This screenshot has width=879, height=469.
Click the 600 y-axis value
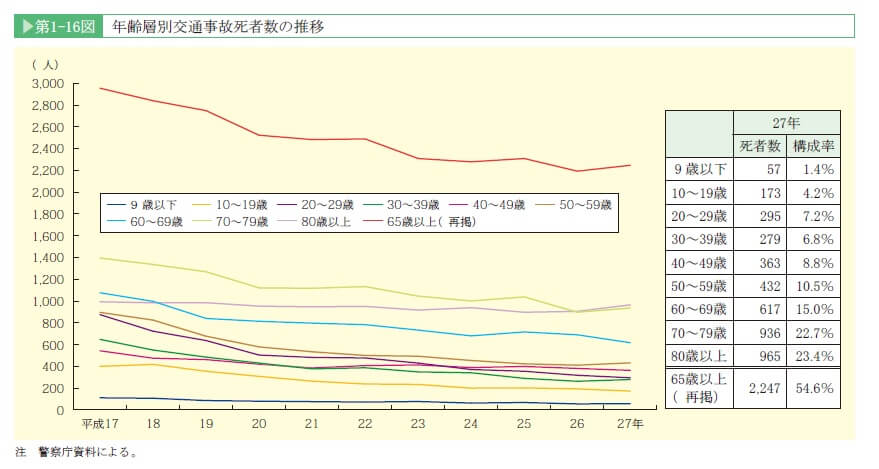54,345
